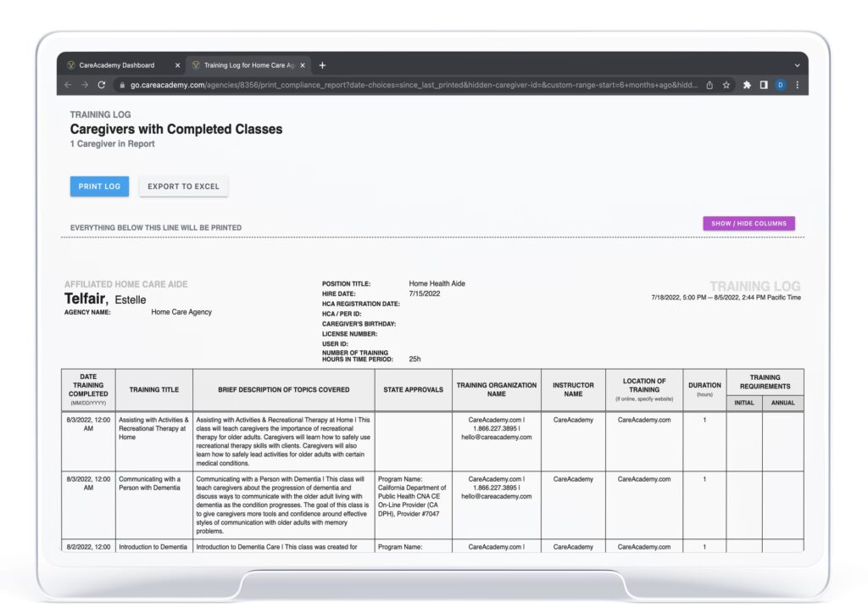Toggle the Show / Hide Columns panel
This screenshot has width=868, height=608.
click(x=748, y=224)
